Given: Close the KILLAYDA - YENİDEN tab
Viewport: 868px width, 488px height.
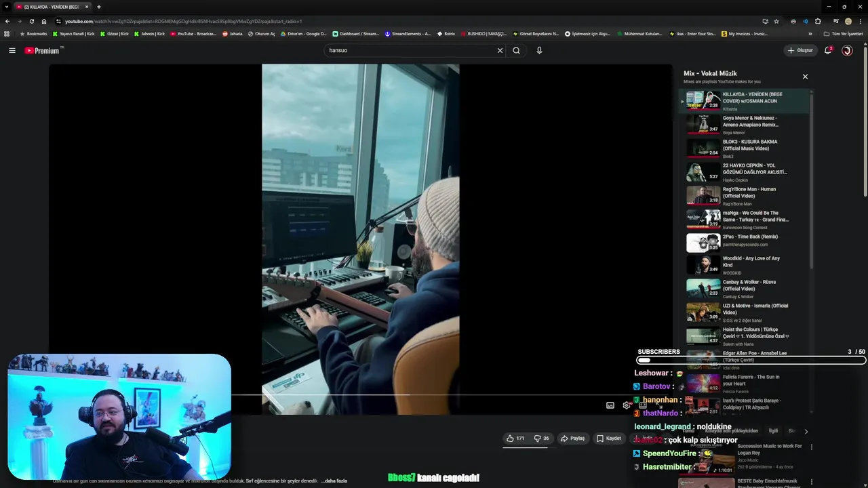Looking at the screenshot, I should pyautogui.click(x=87, y=7).
